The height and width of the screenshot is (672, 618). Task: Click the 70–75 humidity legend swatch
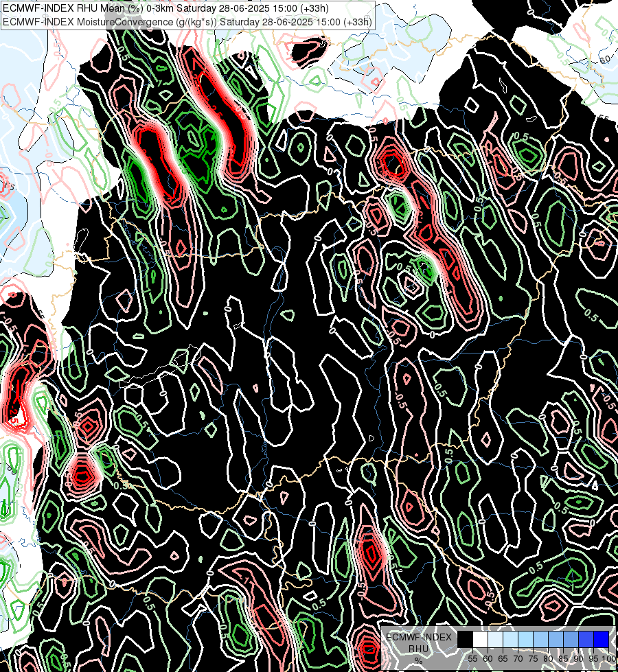click(x=525, y=640)
